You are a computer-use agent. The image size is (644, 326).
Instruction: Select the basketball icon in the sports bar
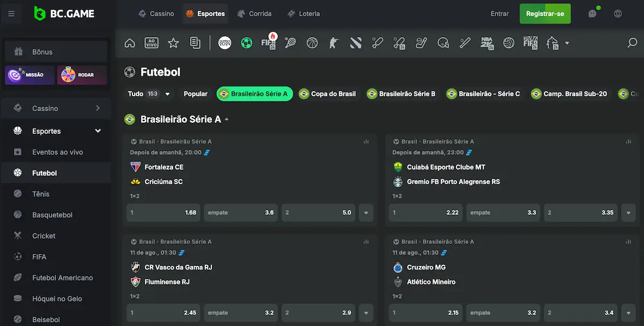coord(312,42)
